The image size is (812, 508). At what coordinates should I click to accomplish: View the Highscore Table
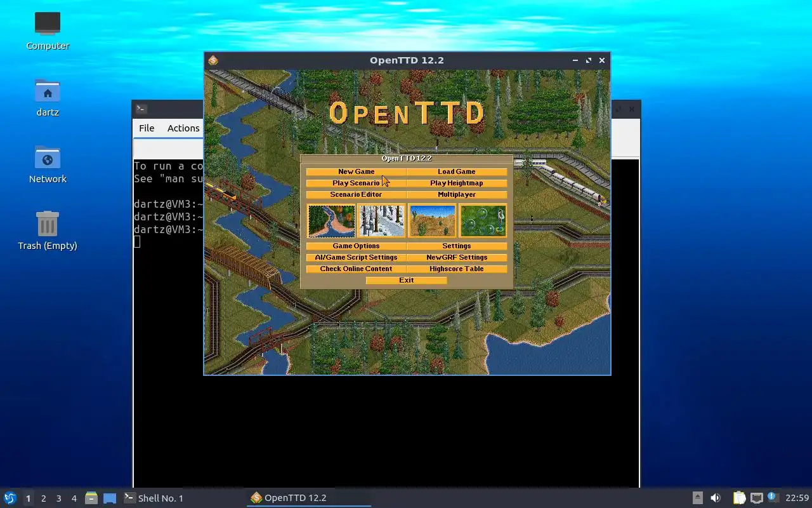click(x=457, y=269)
